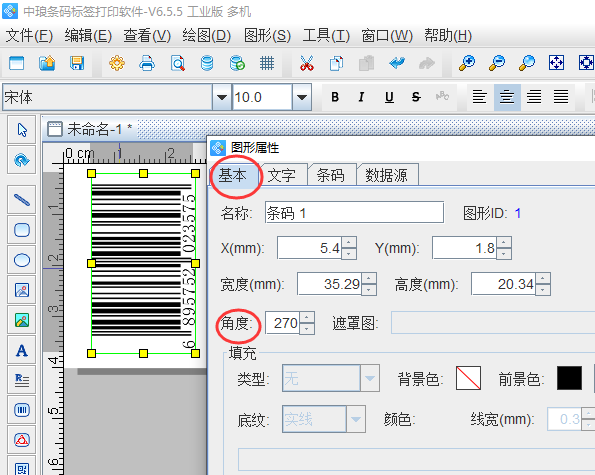
Task: Toggle underline text formatting
Action: click(389, 97)
